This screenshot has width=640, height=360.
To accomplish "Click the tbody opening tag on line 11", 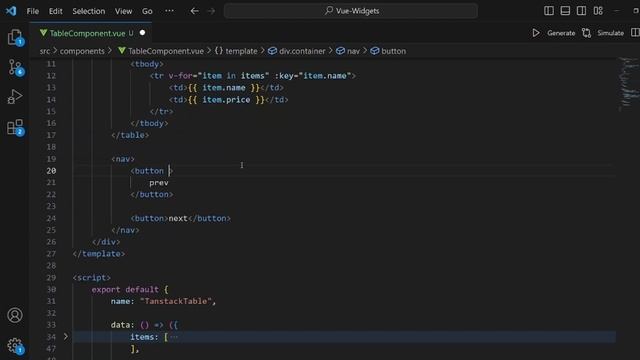I will pyautogui.click(x=147, y=64).
